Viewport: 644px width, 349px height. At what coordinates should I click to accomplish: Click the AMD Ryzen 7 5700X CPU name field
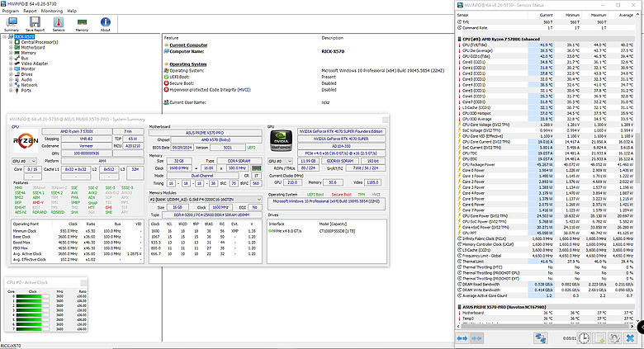click(x=77, y=131)
